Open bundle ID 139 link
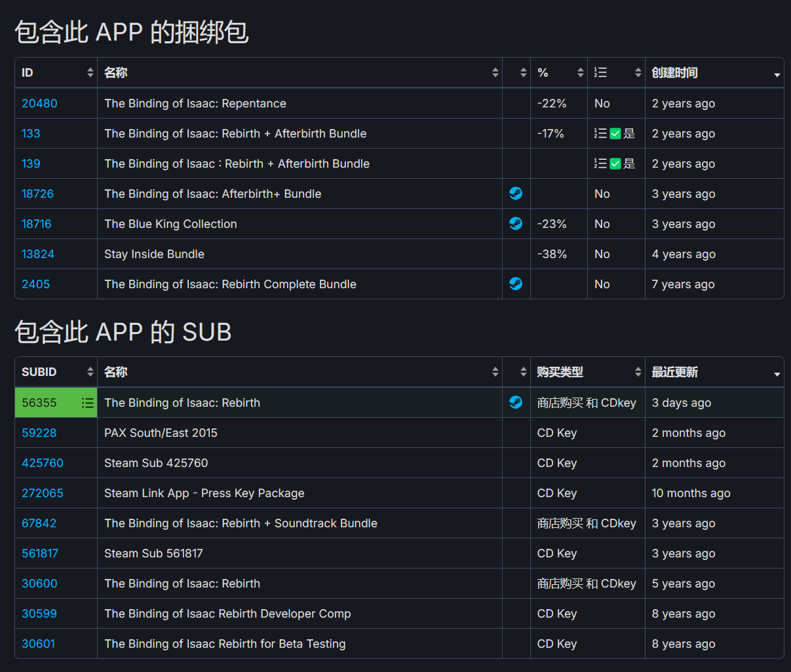Image resolution: width=791 pixels, height=672 pixels. (x=31, y=164)
